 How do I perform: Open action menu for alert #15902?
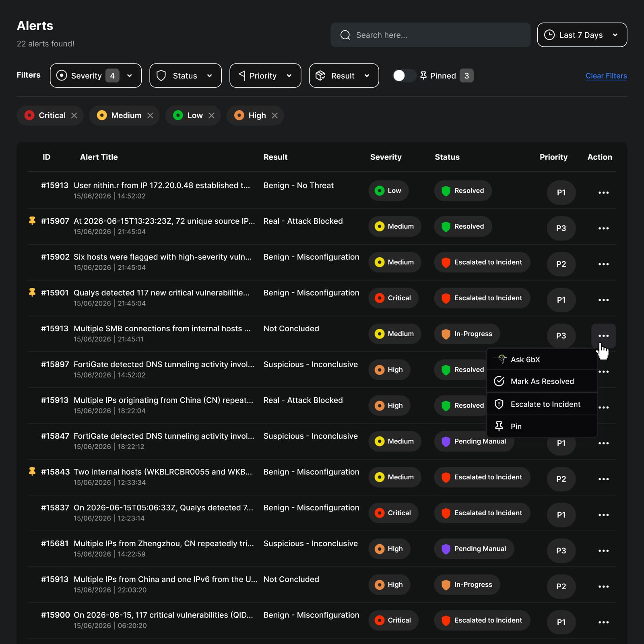(x=603, y=264)
